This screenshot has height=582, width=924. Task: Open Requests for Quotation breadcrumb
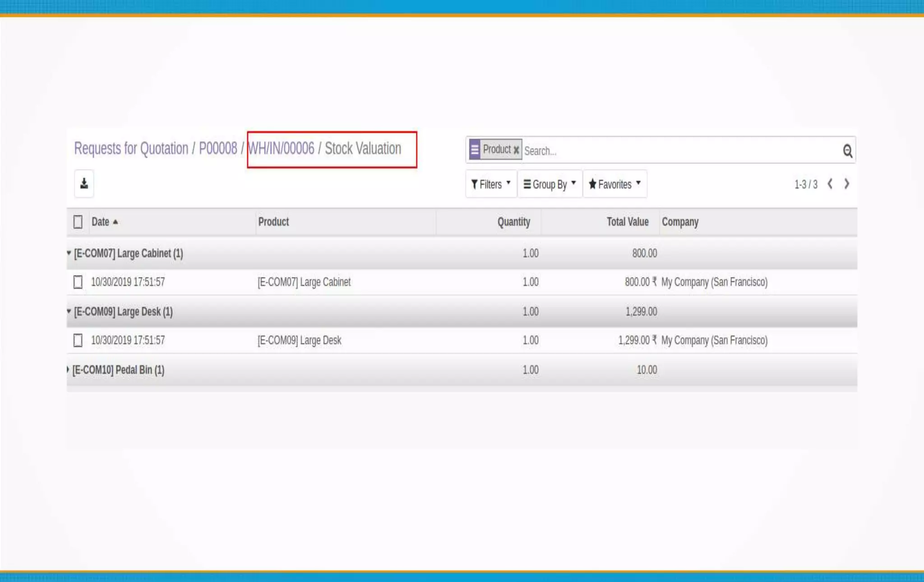point(131,148)
